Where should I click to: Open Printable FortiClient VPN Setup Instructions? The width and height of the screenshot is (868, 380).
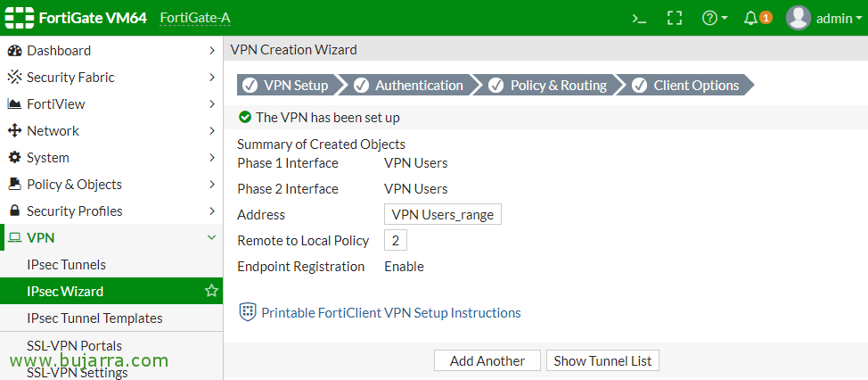pyautogui.click(x=391, y=313)
